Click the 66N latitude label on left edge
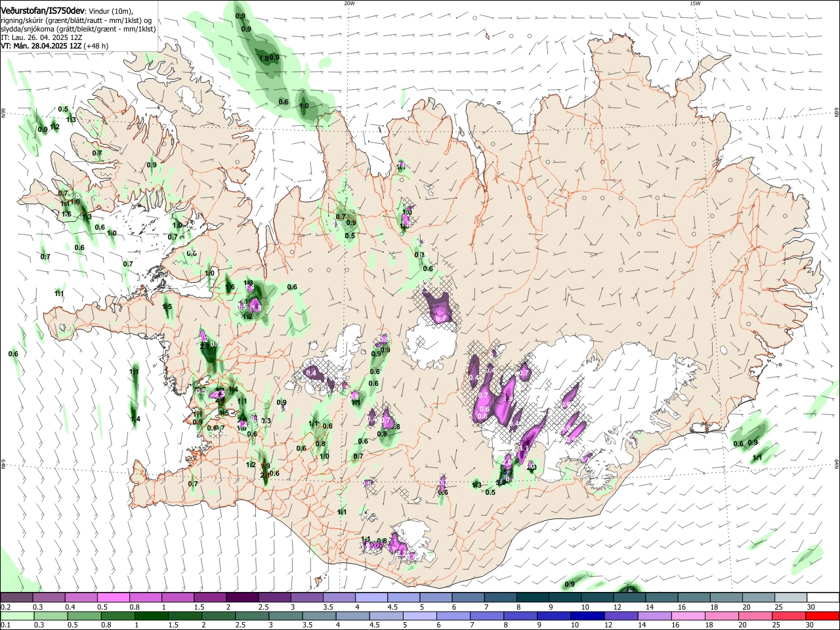The width and height of the screenshot is (840, 630). 3,113
